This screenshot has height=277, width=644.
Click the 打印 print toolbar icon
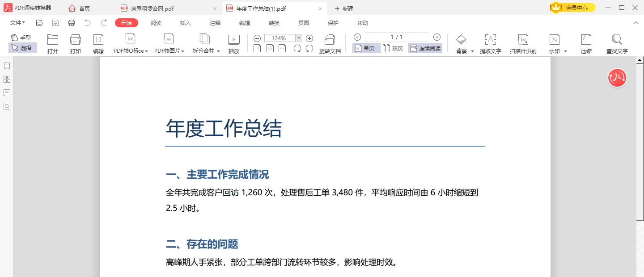click(76, 44)
